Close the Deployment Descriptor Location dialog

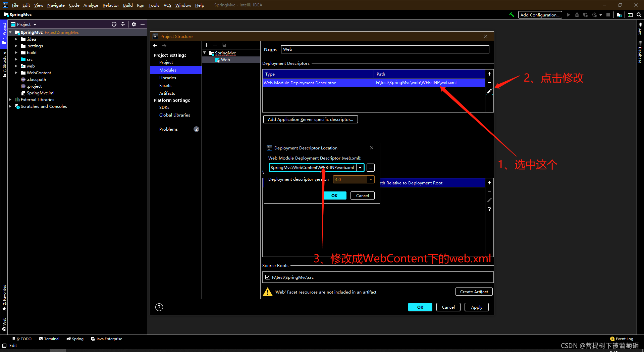pyautogui.click(x=372, y=148)
